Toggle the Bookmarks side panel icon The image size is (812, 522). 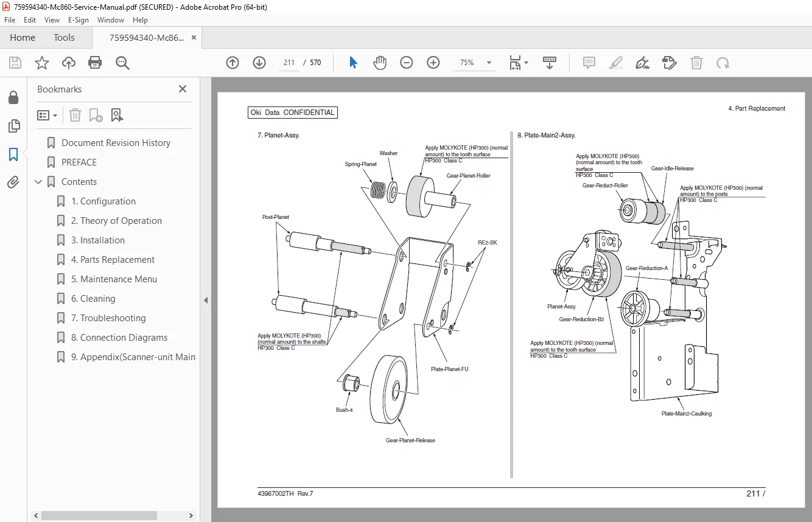point(13,154)
